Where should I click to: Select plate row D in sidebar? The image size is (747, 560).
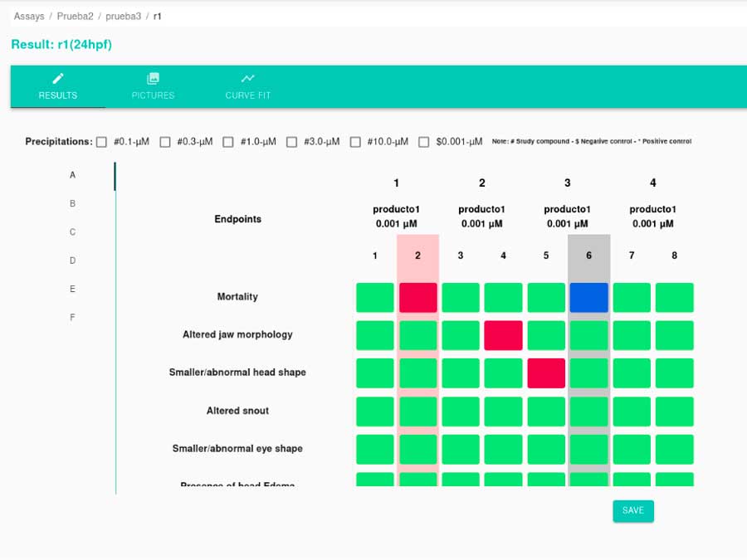72,261
